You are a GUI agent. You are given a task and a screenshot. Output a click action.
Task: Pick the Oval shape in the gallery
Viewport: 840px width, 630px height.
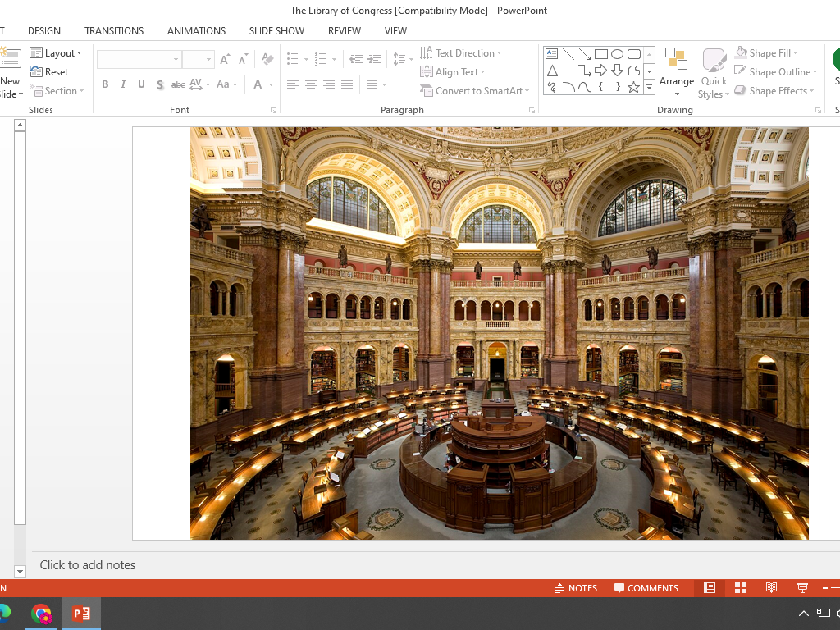pos(617,54)
